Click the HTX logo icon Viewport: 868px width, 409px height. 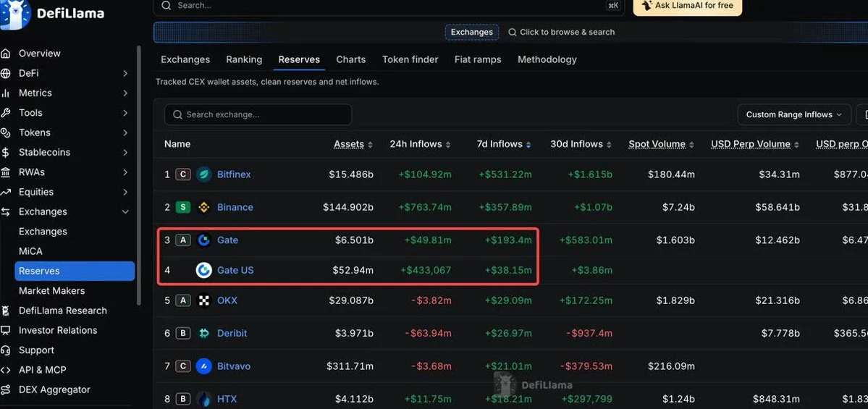(204, 399)
